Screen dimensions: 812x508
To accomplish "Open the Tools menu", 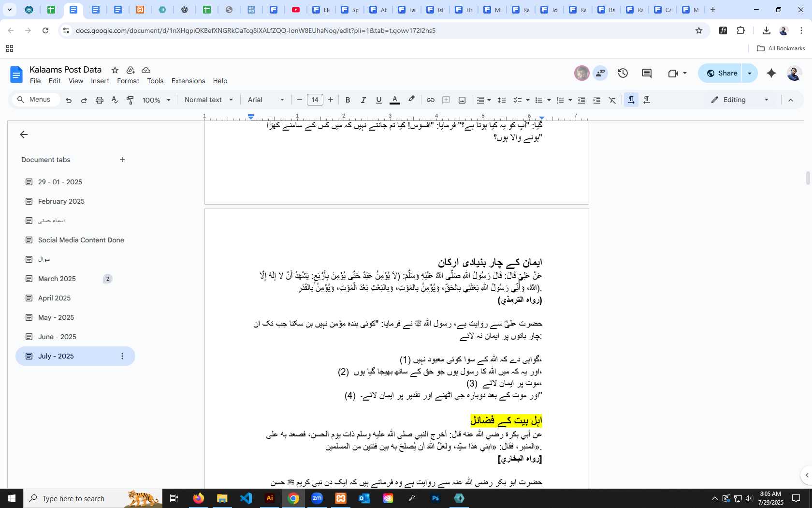I will tap(155, 81).
